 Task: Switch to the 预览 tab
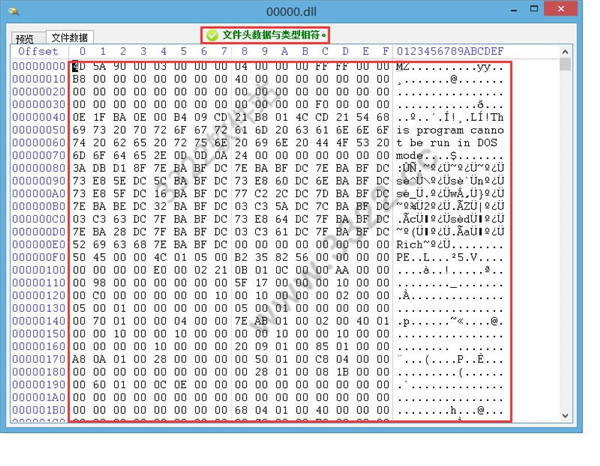25,38
